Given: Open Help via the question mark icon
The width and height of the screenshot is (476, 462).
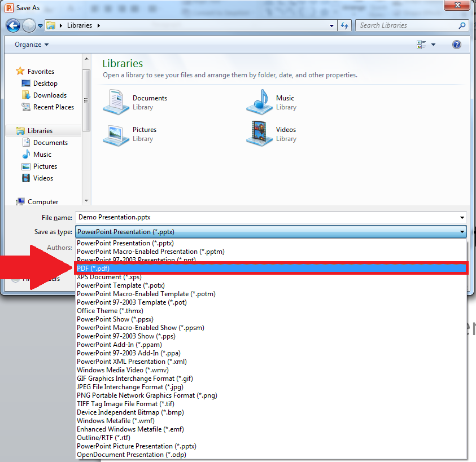Looking at the screenshot, I should tap(457, 44).
